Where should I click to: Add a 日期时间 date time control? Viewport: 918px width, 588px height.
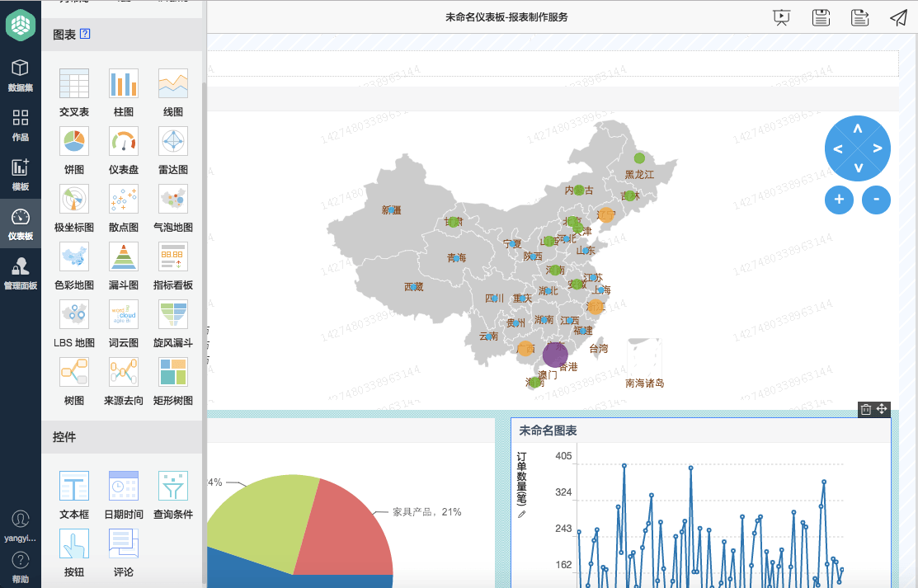click(x=124, y=486)
